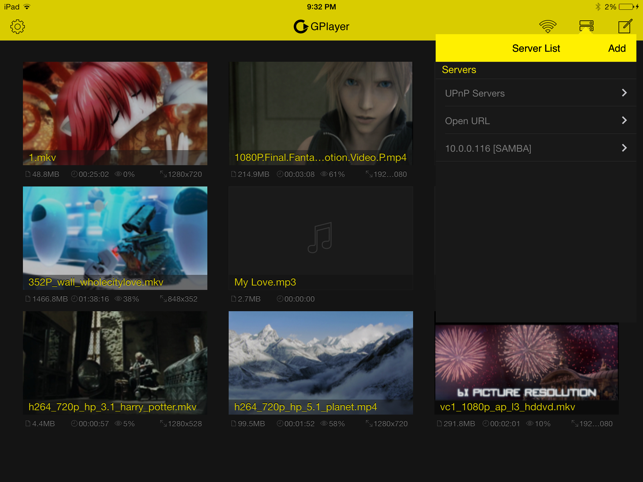Tap the Bluetooth icon in status bar
643x482 pixels.
pos(597,7)
